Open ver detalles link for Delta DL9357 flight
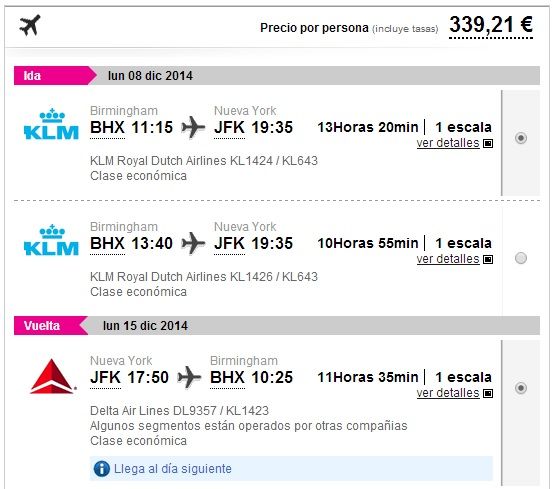The height and width of the screenshot is (489, 553). tap(448, 393)
